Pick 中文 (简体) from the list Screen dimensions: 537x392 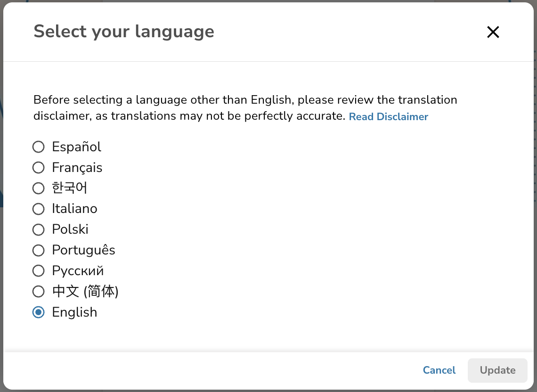(x=38, y=291)
